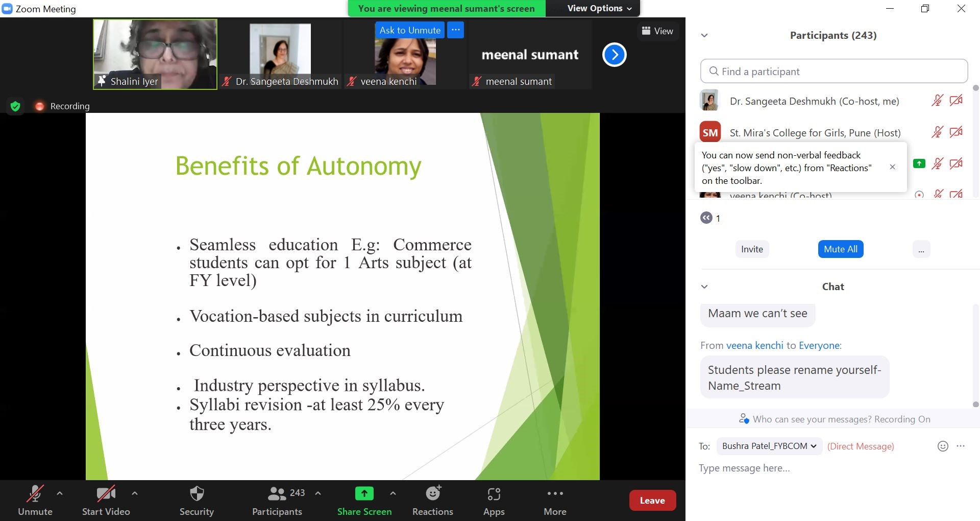Start the video camera
Viewport: 980px width, 521px height.
[x=106, y=501]
